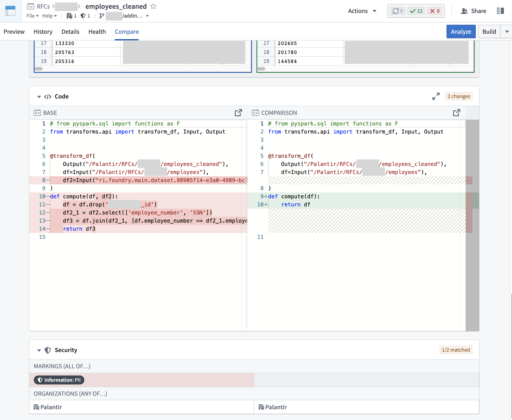The height and width of the screenshot is (420, 512).
Task: Click the failed checks count 8
Action: pyautogui.click(x=435, y=11)
